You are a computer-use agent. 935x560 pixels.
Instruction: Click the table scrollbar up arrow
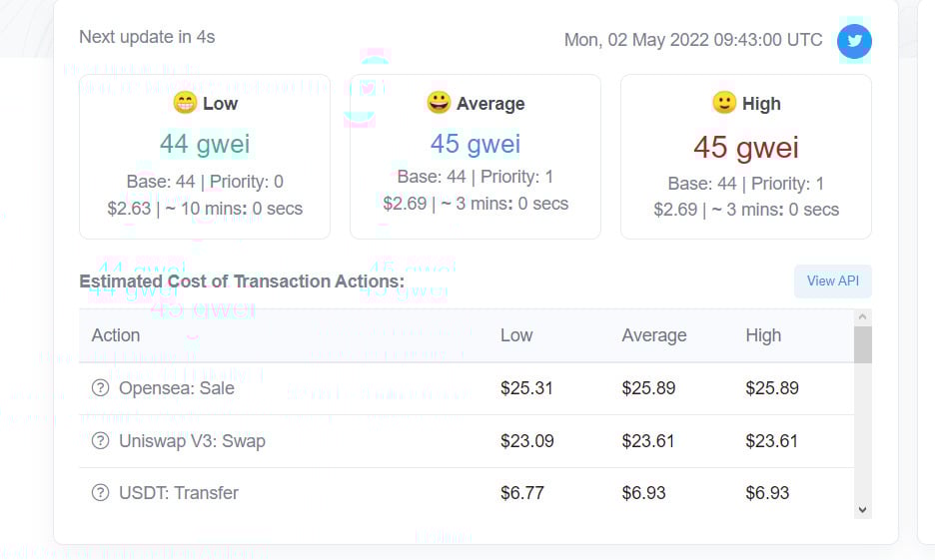(862, 317)
